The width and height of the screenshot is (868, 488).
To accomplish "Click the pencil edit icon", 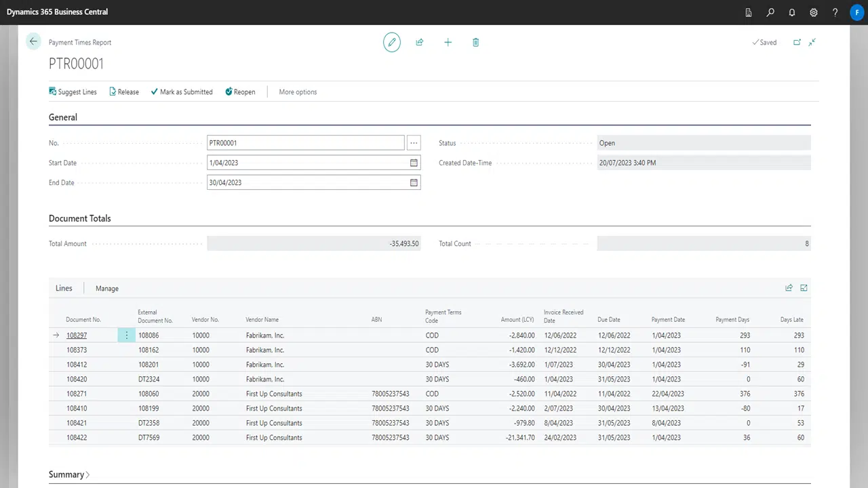I will tap(391, 42).
